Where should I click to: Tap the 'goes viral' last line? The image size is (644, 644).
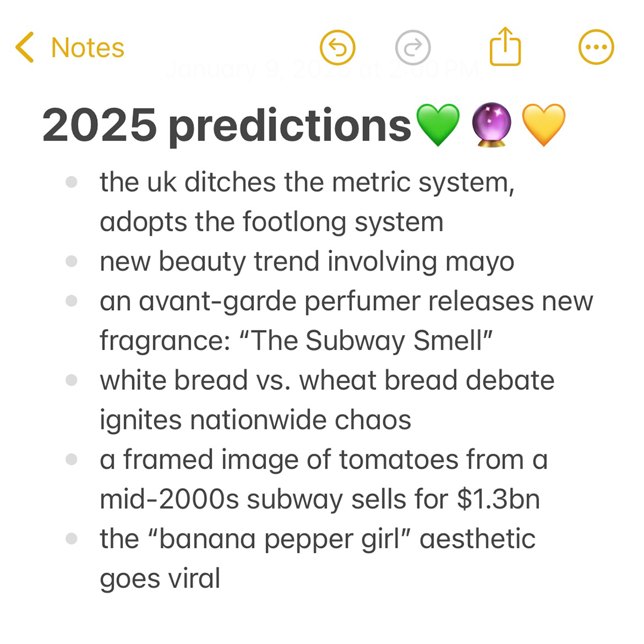click(x=160, y=579)
